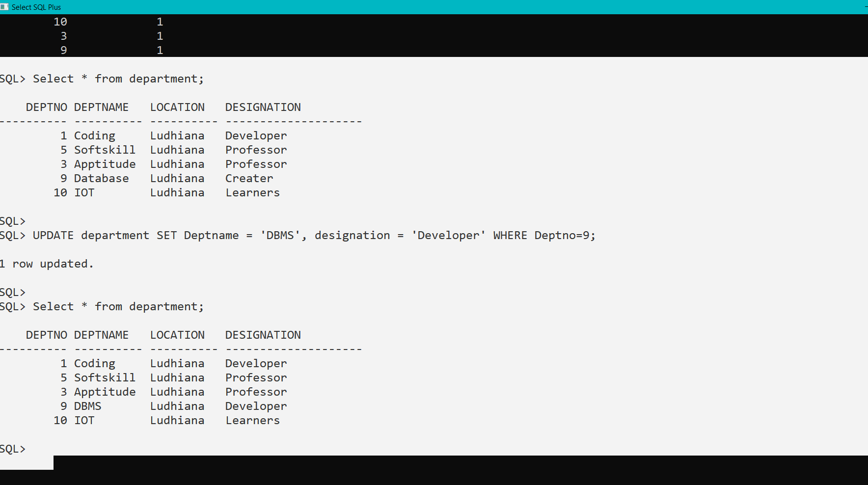The height and width of the screenshot is (485, 868).
Task: Place cursor at the bottom SQL> prompt
Action: (12, 448)
